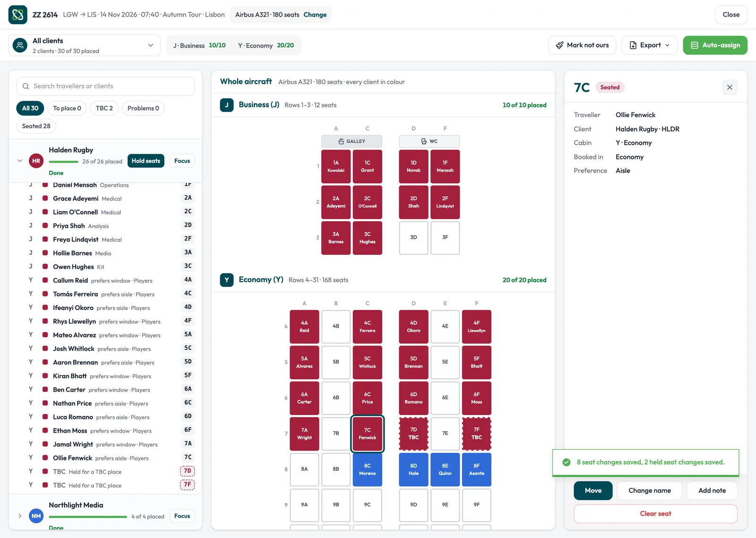Click the Northlight Media progress bar
The height and width of the screenshot is (538, 756).
88,517
